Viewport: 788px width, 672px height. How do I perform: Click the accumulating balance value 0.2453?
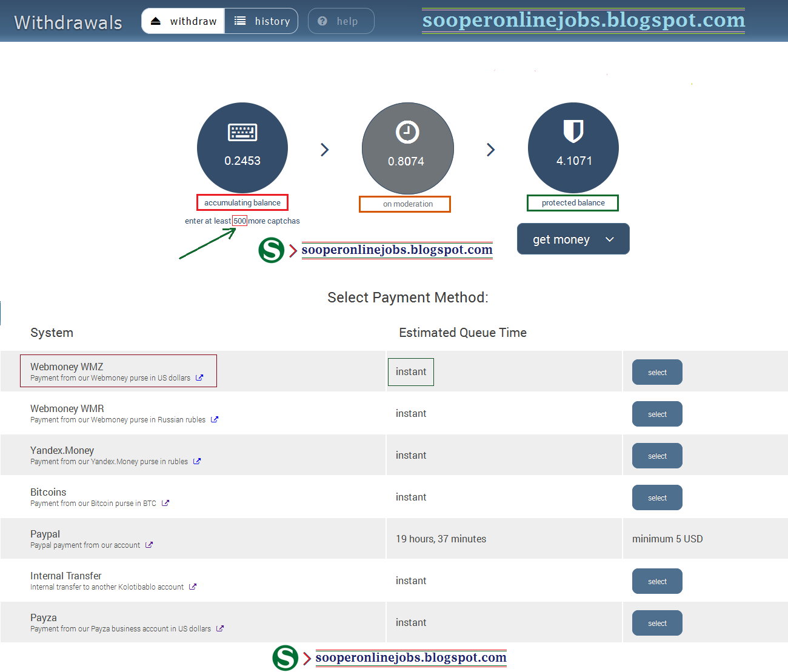[x=242, y=161]
